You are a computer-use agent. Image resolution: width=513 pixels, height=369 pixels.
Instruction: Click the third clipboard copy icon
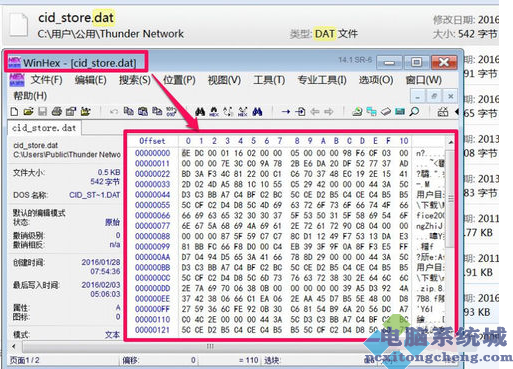157,111
